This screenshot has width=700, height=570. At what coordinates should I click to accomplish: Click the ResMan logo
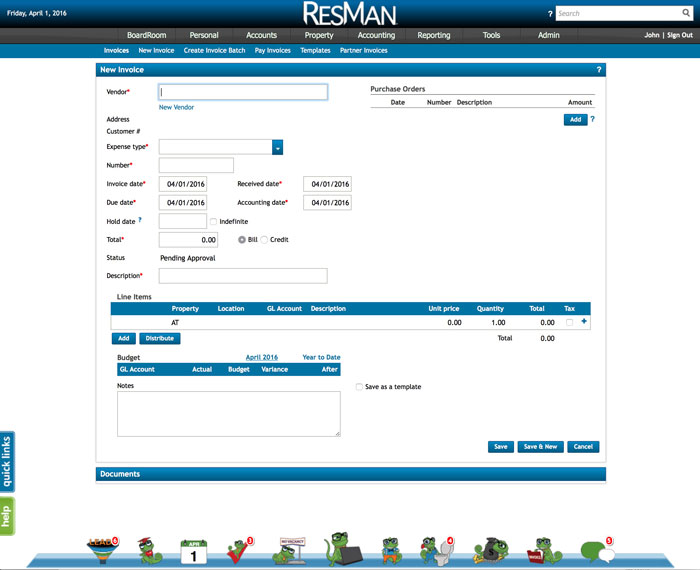(x=350, y=13)
